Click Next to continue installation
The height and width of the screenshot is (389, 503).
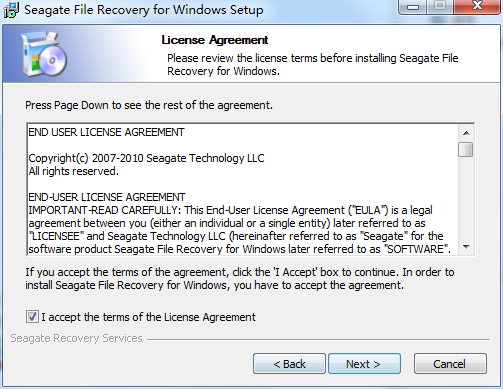click(364, 364)
